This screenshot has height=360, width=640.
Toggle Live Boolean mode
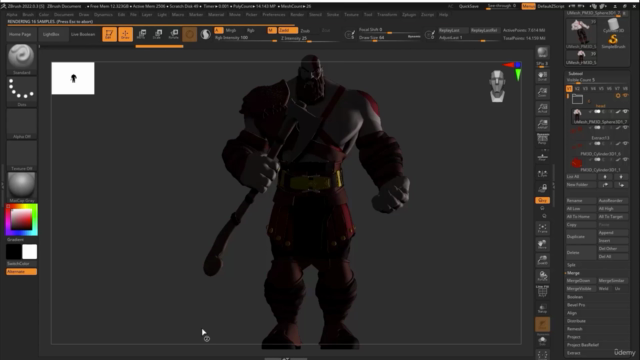[83, 34]
